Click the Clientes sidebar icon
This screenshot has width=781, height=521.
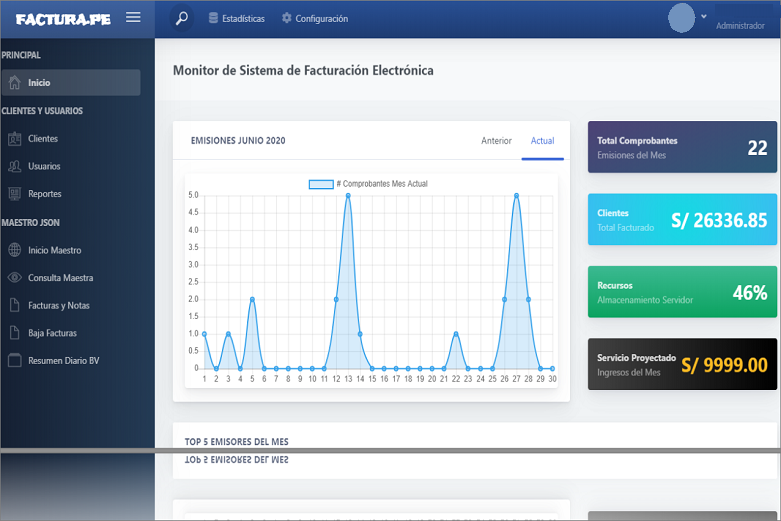click(x=14, y=139)
